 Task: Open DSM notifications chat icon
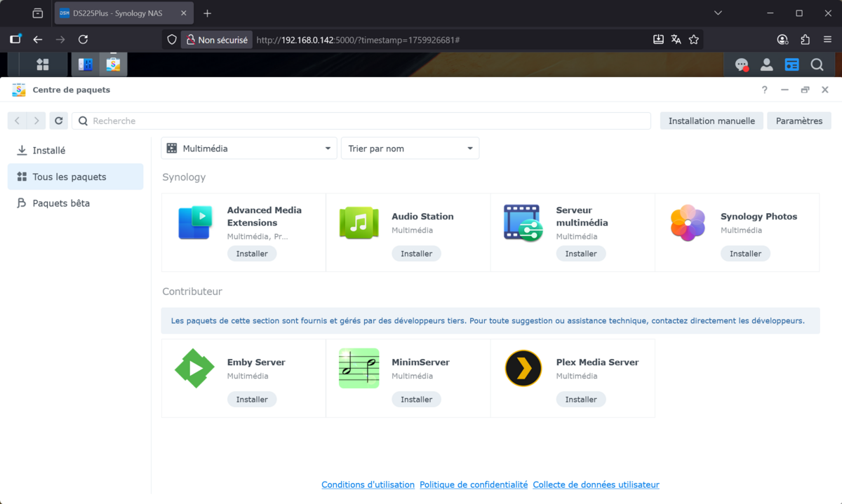click(x=741, y=64)
